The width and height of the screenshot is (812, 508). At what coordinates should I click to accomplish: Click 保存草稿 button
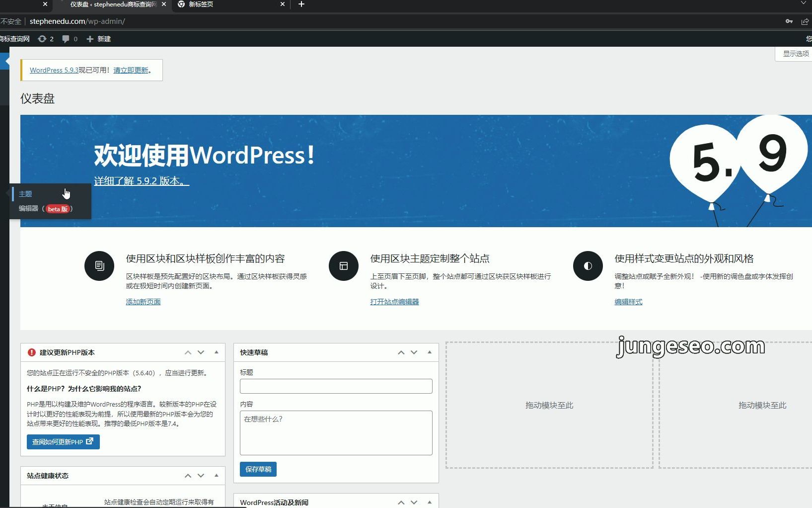coord(258,469)
